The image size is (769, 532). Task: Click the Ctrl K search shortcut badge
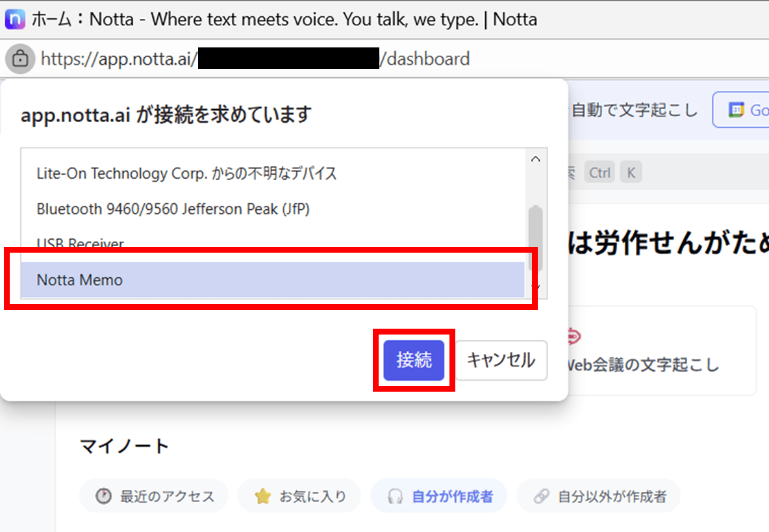[x=612, y=173]
